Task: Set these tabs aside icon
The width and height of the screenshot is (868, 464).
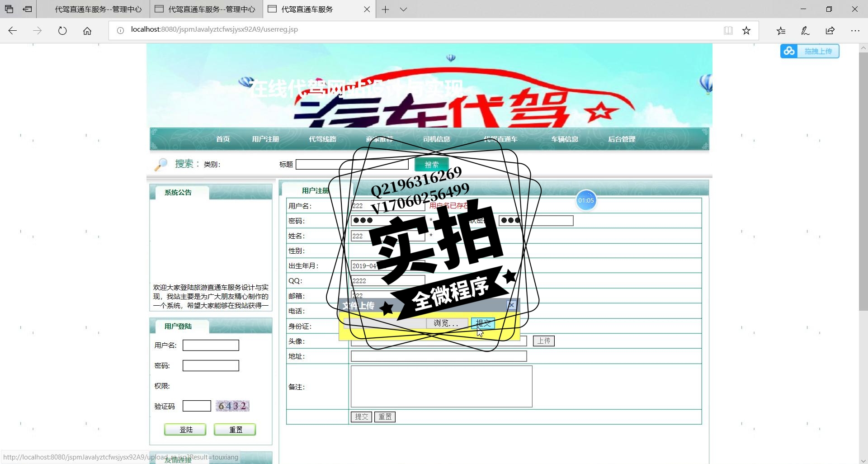Action: (28, 9)
